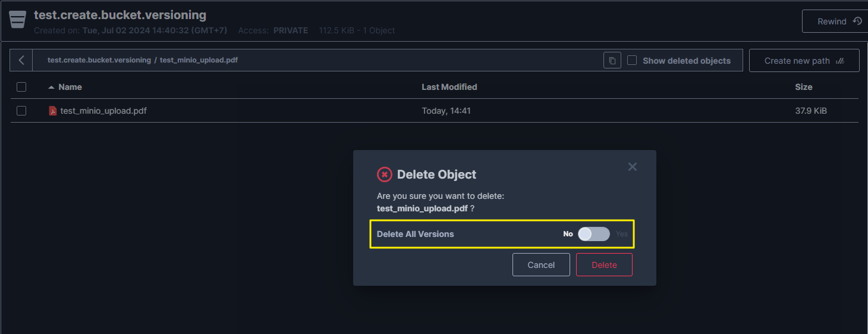
Task: Sort objects by Name column header
Action: [x=70, y=87]
